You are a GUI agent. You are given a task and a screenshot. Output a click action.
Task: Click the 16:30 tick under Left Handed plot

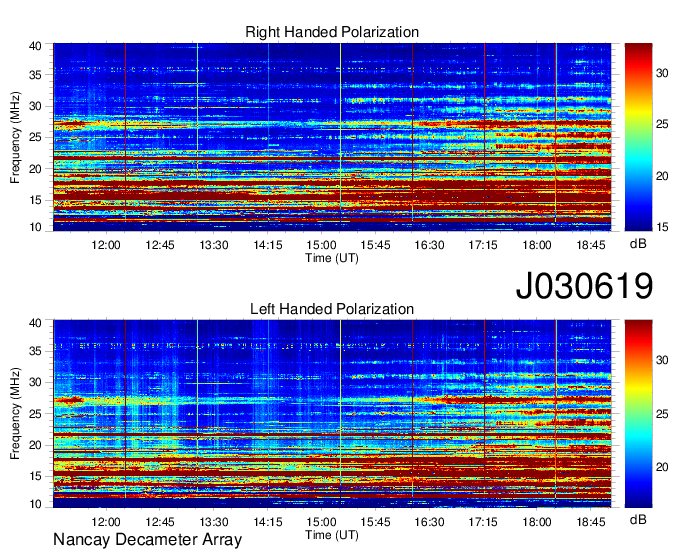point(429,522)
